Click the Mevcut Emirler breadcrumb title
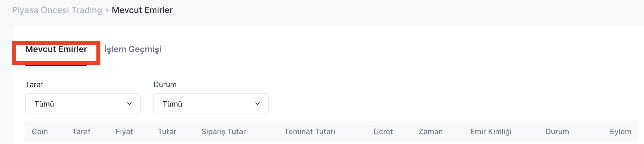This screenshot has width=644, height=144. click(x=142, y=10)
